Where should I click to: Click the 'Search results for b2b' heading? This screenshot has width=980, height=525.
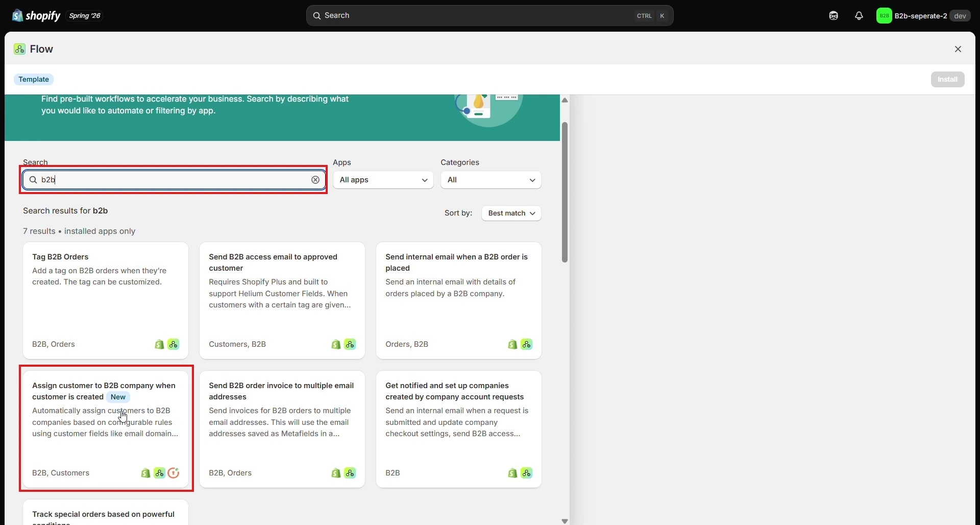click(65, 211)
